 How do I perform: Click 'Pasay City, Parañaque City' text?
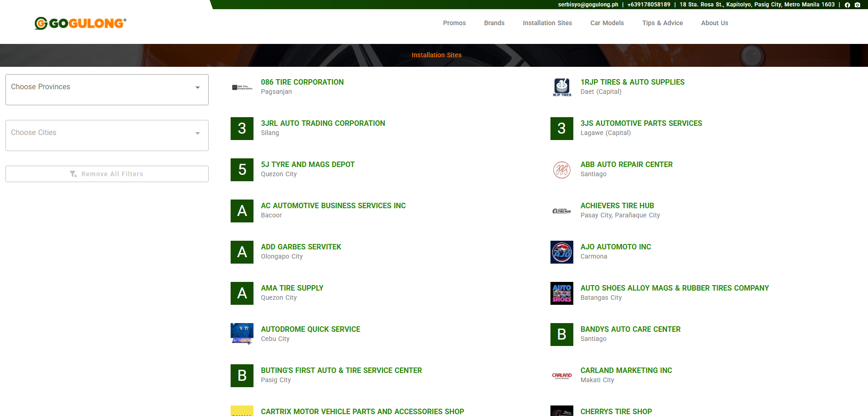(620, 215)
